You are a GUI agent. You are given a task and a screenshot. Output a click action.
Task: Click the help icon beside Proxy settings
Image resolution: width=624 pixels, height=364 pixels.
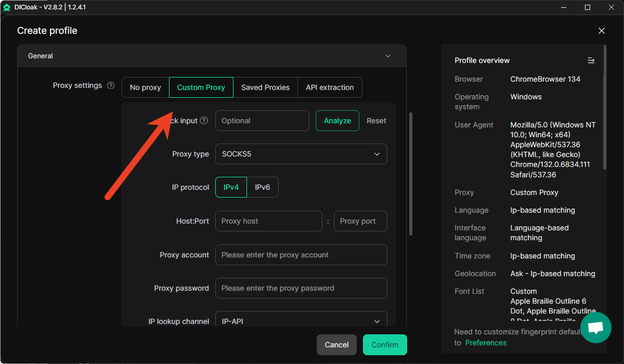[110, 86]
